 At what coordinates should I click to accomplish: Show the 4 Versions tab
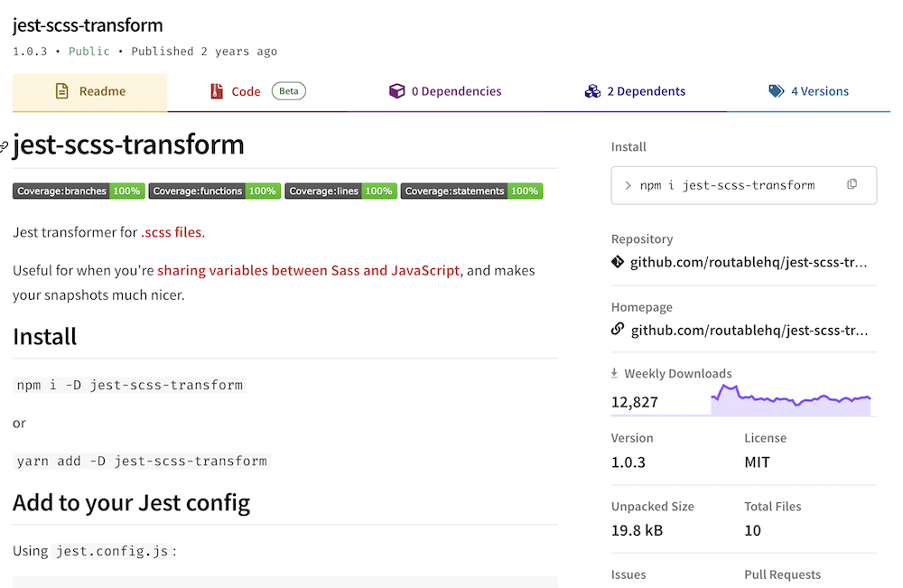tap(808, 91)
